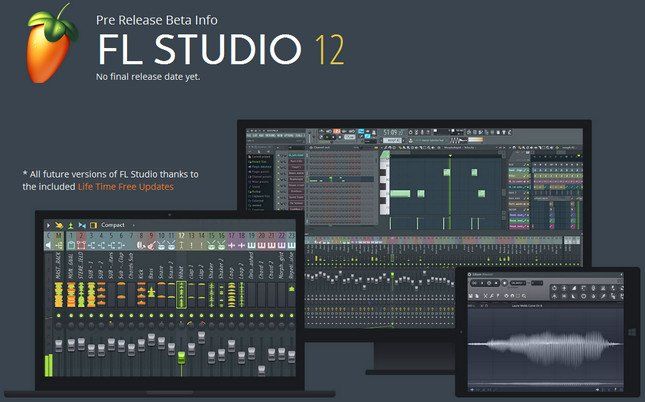Open the Edison input mode dropdown

(x=518, y=283)
